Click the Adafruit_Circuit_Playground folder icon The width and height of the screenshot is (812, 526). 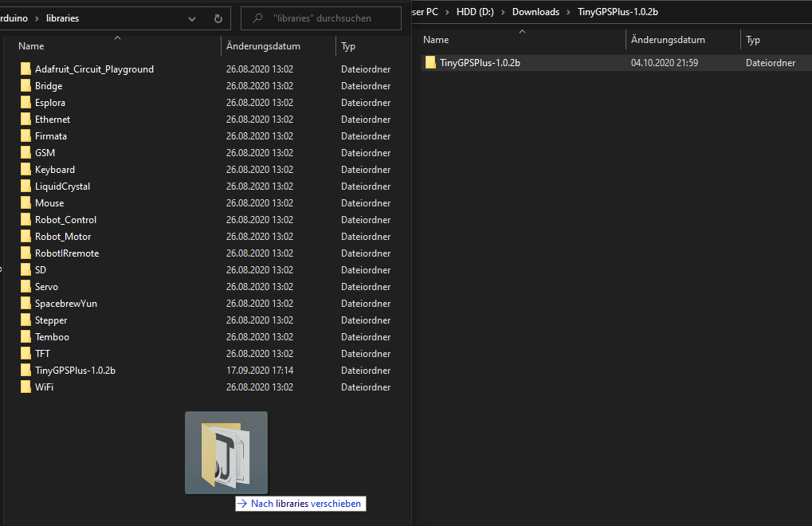pyautogui.click(x=25, y=69)
